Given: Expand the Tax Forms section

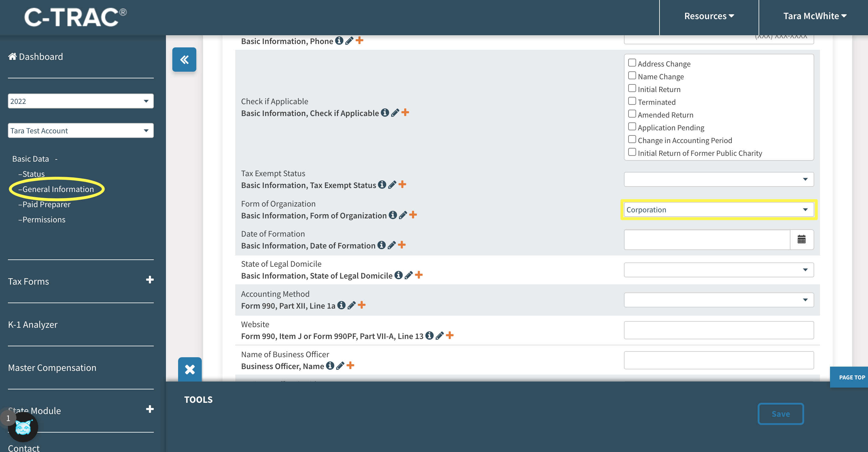Looking at the screenshot, I should coord(150,280).
